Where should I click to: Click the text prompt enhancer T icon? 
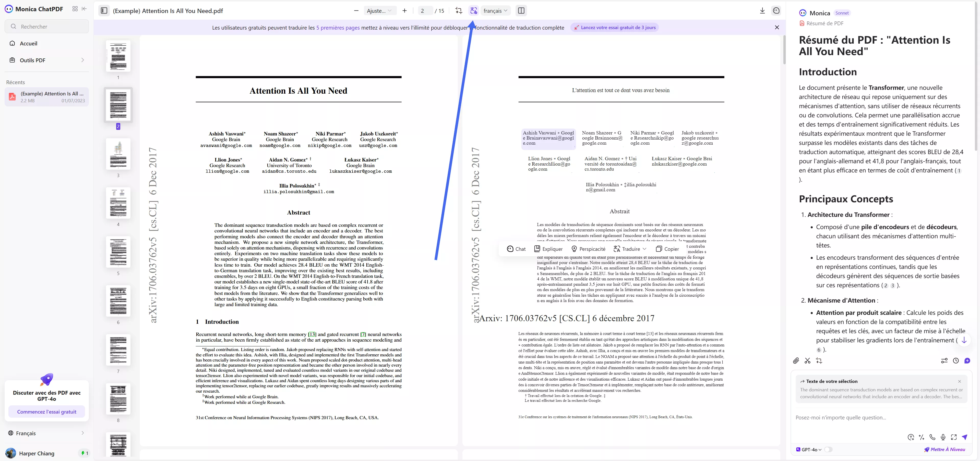911,437
